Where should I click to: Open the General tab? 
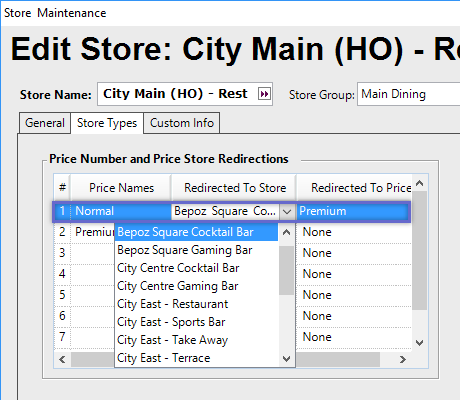point(45,123)
